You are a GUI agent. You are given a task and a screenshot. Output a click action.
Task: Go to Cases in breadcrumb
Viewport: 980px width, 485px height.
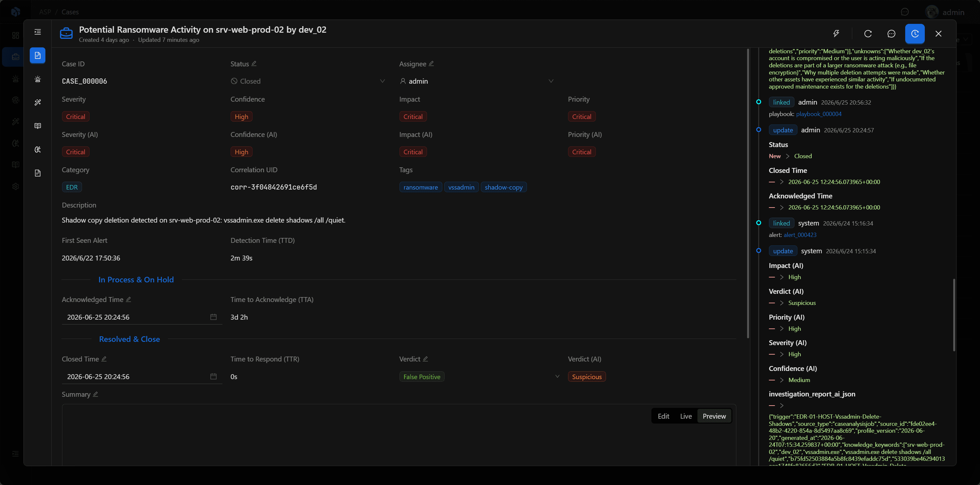(x=70, y=12)
